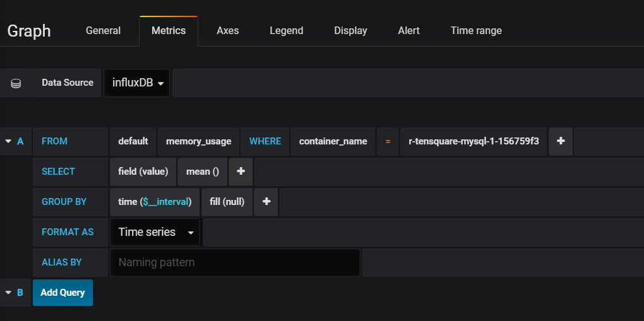
Task: Focus the ALIAS BY naming pattern field
Action: [x=235, y=262]
